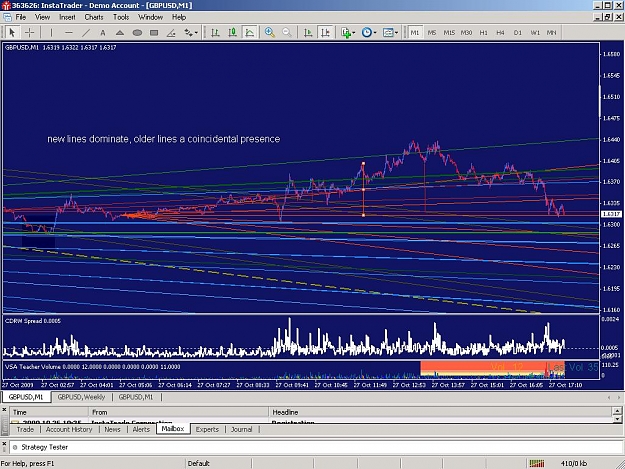Viewport: 625px width, 469px height.
Task: Open the Help menu
Action: click(x=179, y=17)
